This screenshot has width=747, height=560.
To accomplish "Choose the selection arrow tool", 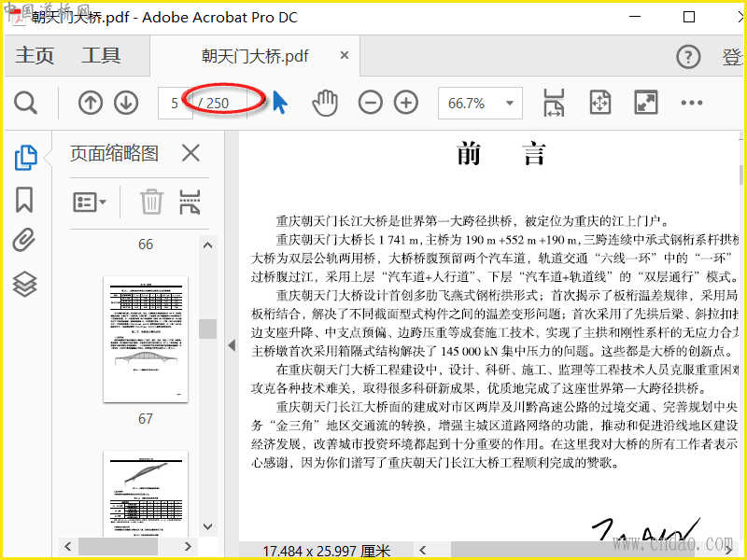I will click(x=280, y=103).
